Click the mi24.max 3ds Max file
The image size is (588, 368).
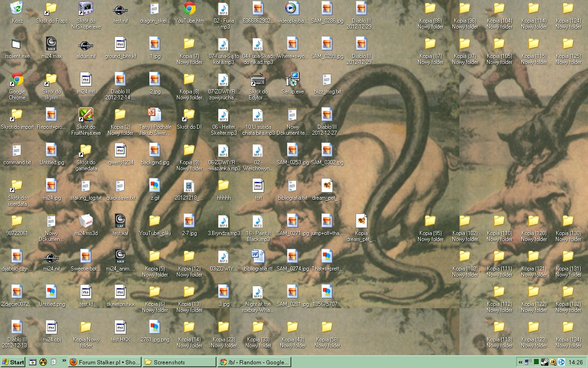pyautogui.click(x=51, y=44)
